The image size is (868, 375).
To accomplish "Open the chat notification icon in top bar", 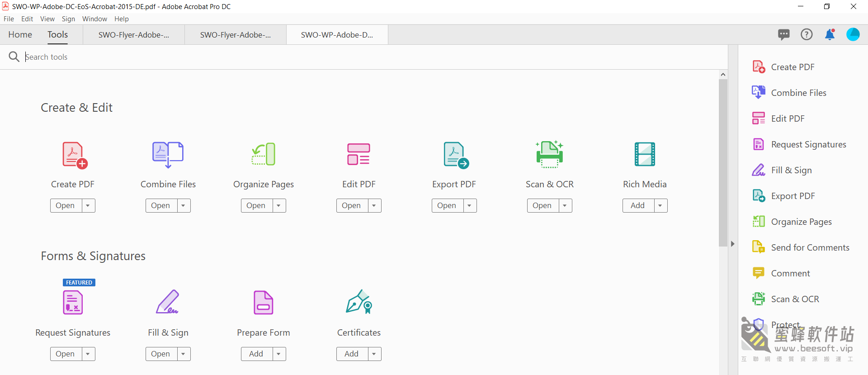I will point(784,34).
